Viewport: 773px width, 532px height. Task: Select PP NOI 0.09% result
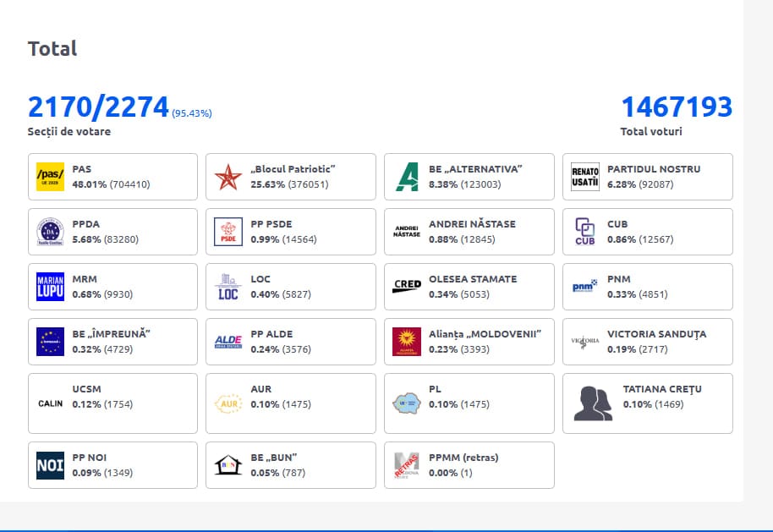pyautogui.click(x=102, y=473)
